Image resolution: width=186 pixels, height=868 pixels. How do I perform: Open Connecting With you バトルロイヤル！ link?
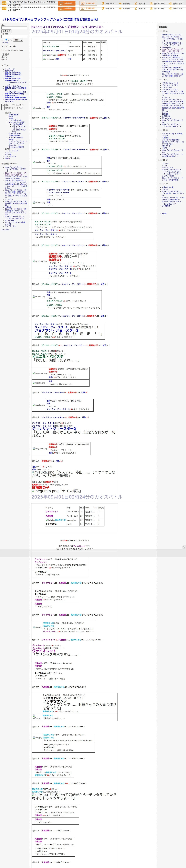click(x=16, y=100)
